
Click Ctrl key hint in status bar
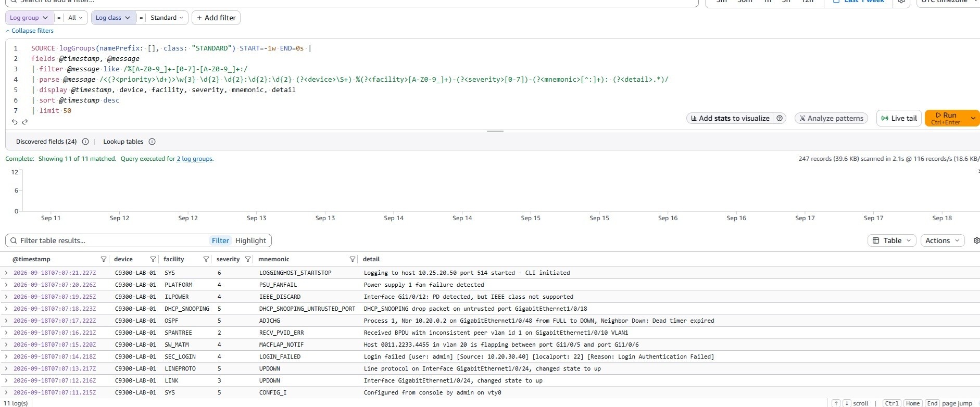891,403
